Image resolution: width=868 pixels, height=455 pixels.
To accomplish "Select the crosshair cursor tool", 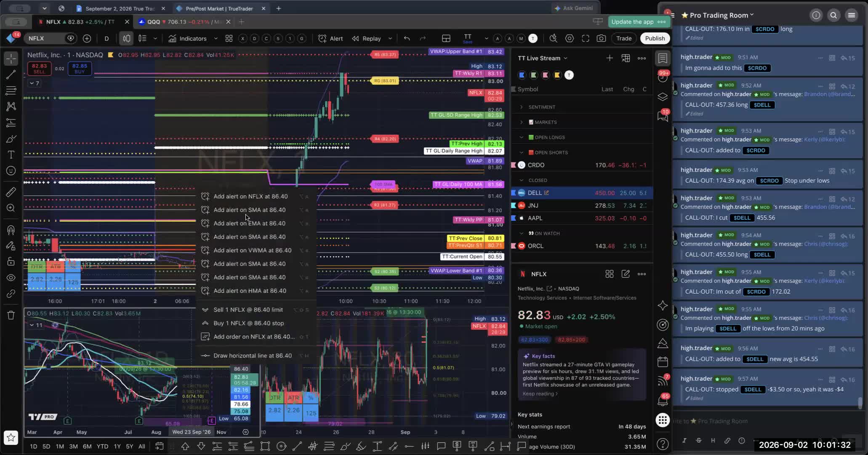I will (11, 58).
